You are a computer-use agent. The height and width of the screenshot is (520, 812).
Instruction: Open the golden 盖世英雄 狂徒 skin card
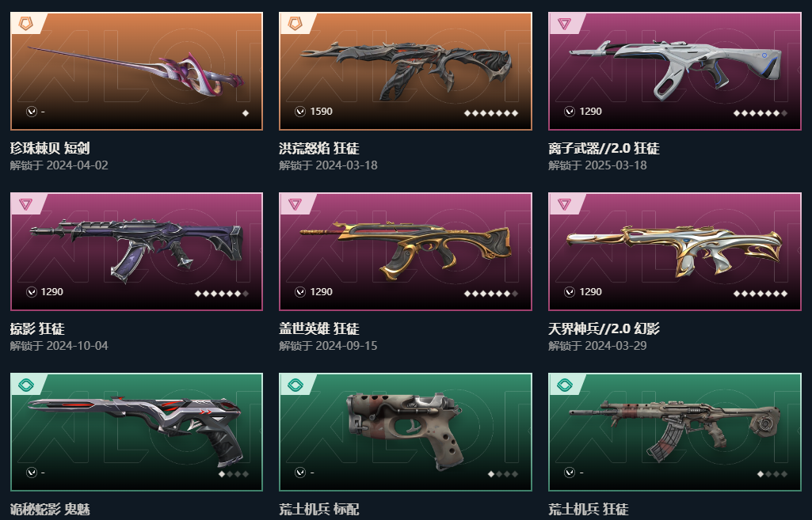tap(406, 252)
